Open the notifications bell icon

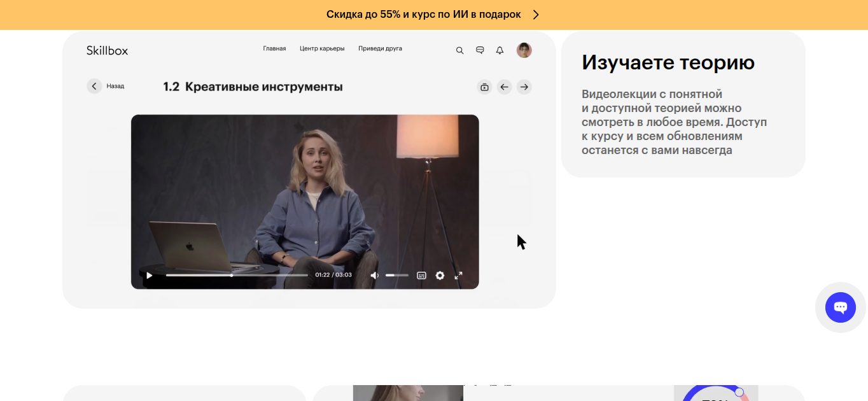click(500, 50)
